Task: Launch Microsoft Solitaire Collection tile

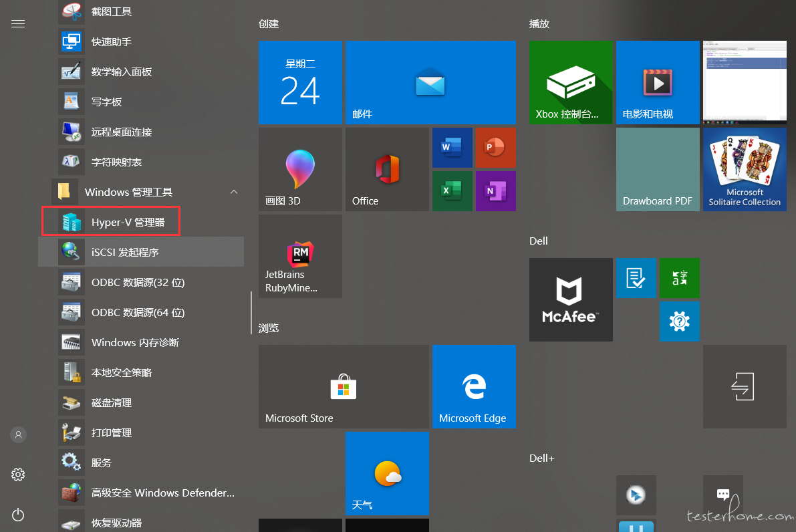Action: [745, 169]
